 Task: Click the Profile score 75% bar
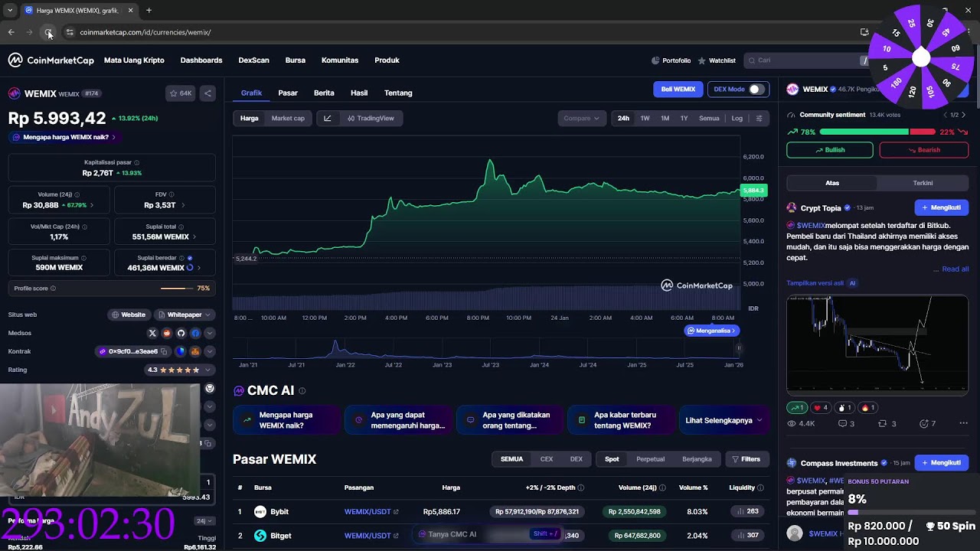coord(177,289)
